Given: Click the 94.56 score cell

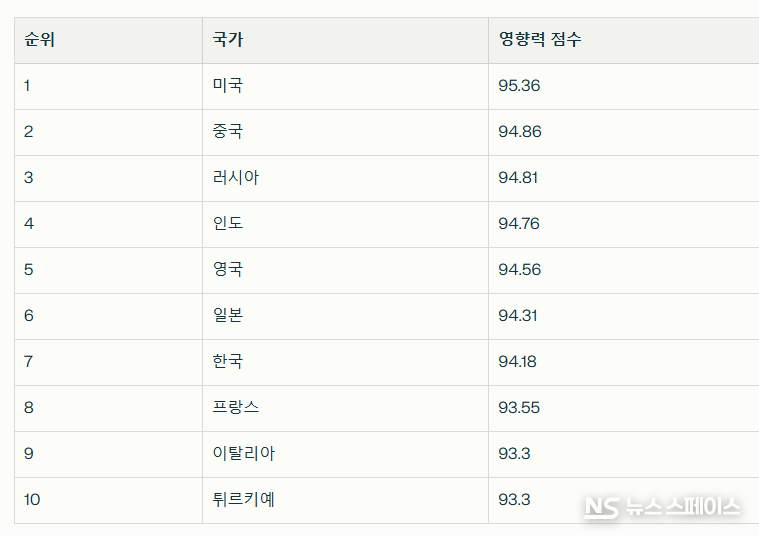Looking at the screenshot, I should [x=519, y=270].
